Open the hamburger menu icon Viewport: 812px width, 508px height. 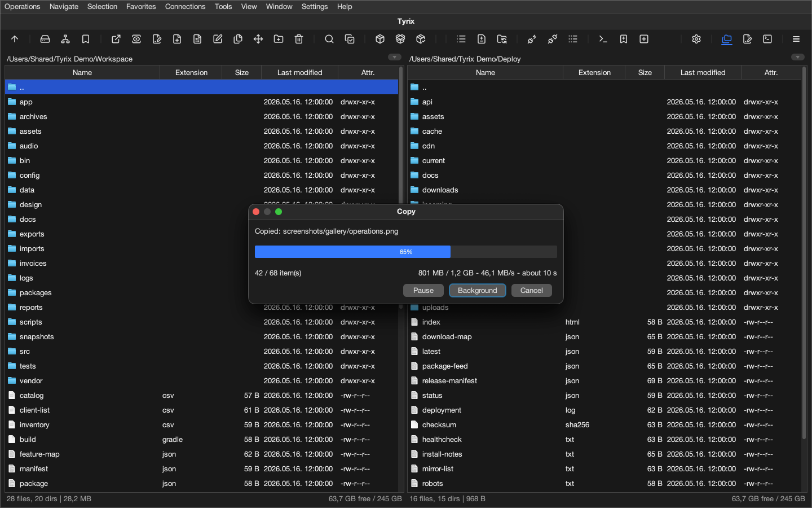pos(796,39)
